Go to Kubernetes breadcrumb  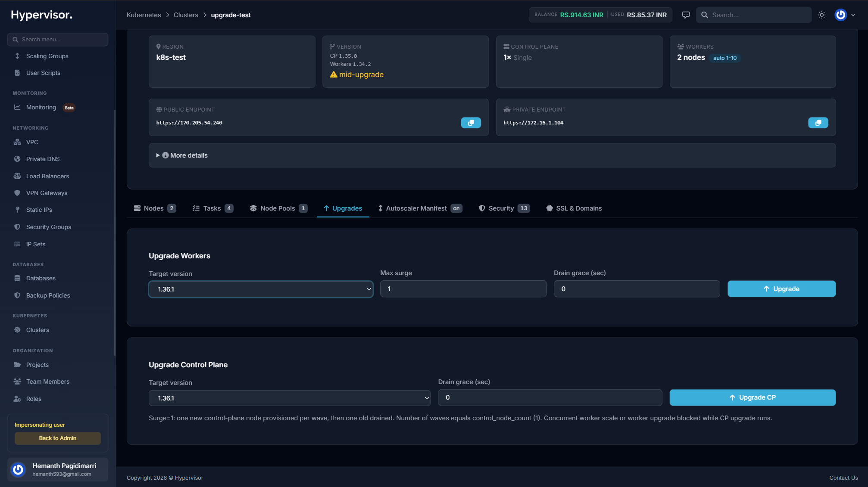pos(144,15)
